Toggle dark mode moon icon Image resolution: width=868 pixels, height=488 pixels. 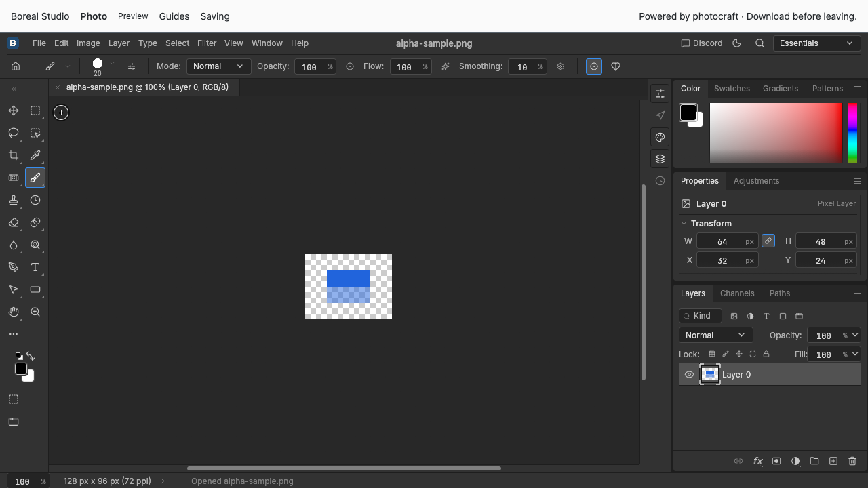(737, 43)
